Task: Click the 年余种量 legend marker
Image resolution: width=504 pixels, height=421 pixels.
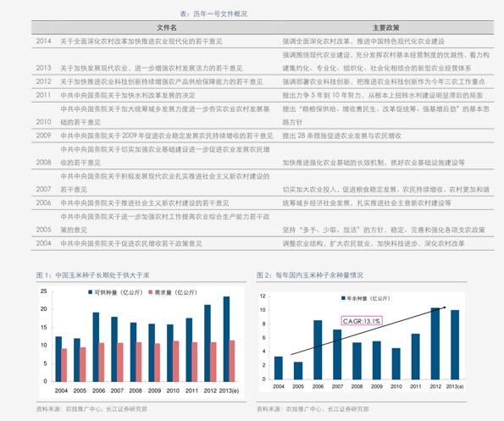Action: coord(343,298)
